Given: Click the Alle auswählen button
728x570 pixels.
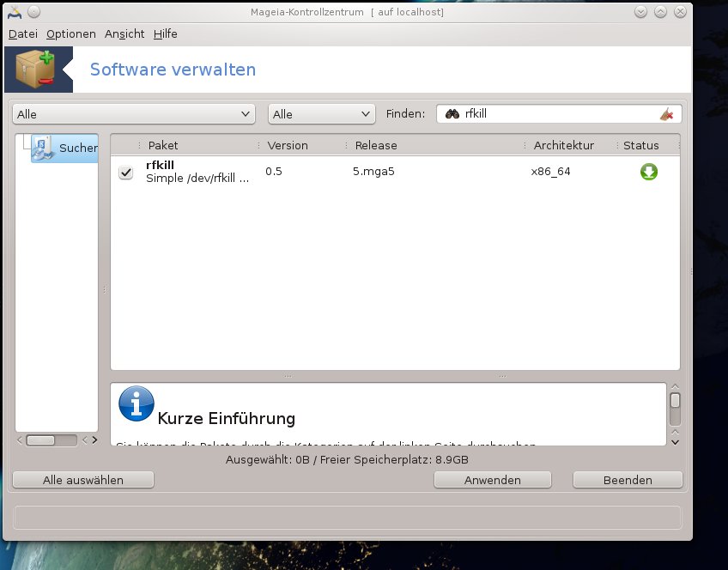Looking at the screenshot, I should pyautogui.click(x=83, y=480).
